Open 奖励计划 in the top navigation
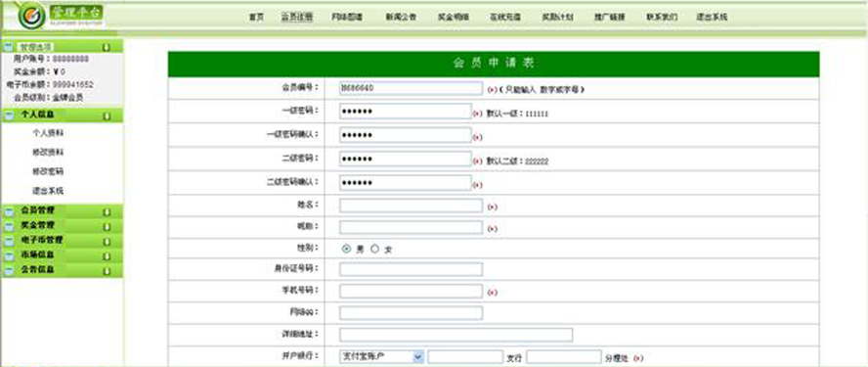 click(557, 18)
